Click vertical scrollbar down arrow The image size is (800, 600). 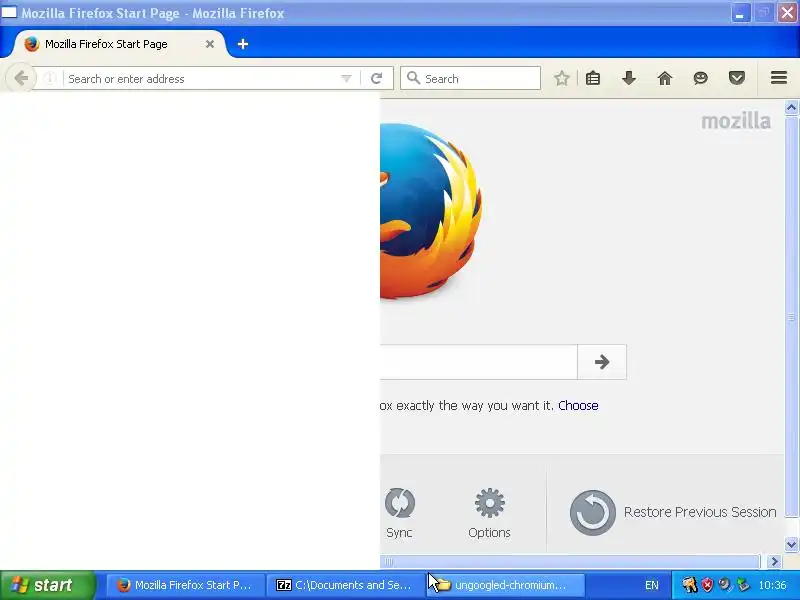[791, 544]
